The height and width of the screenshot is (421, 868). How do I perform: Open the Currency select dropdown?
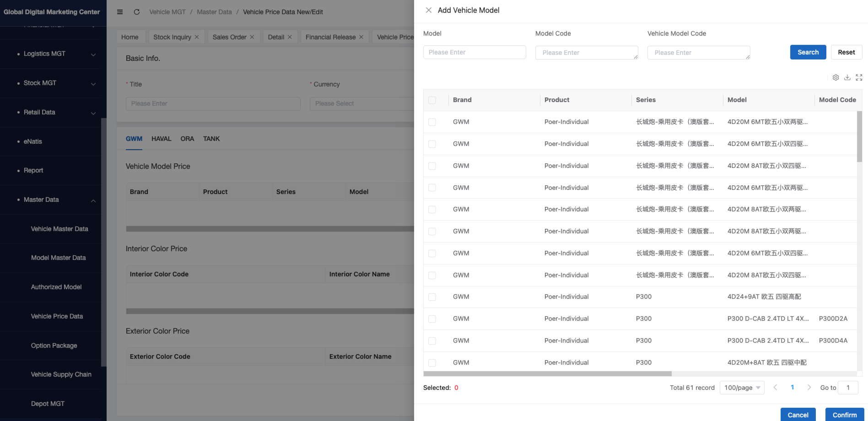(x=361, y=103)
